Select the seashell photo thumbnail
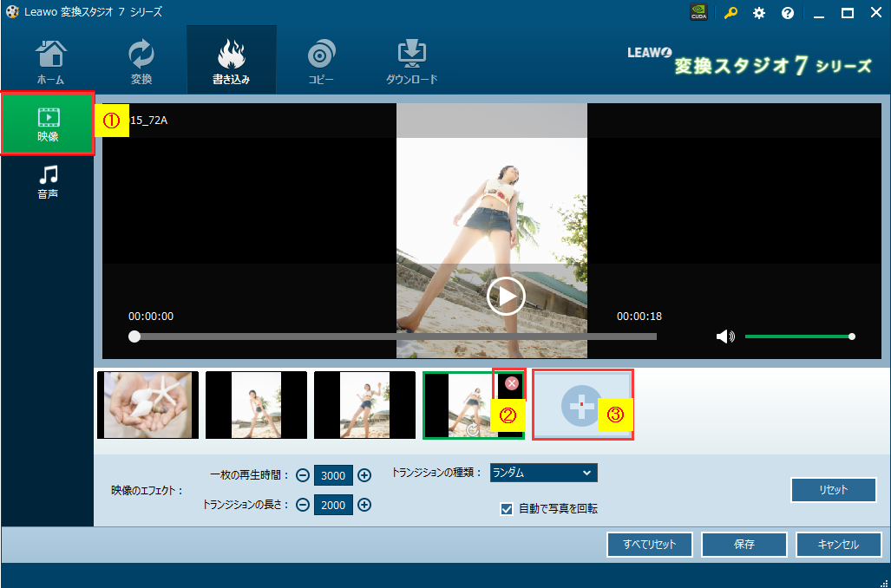Screen dimensions: 891x588 coord(147,405)
